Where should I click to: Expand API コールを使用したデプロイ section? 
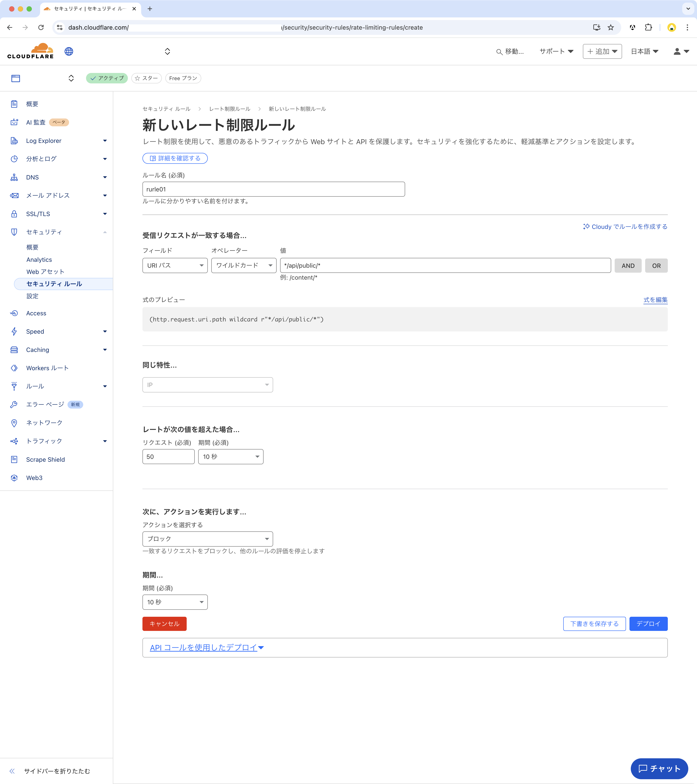pyautogui.click(x=207, y=648)
